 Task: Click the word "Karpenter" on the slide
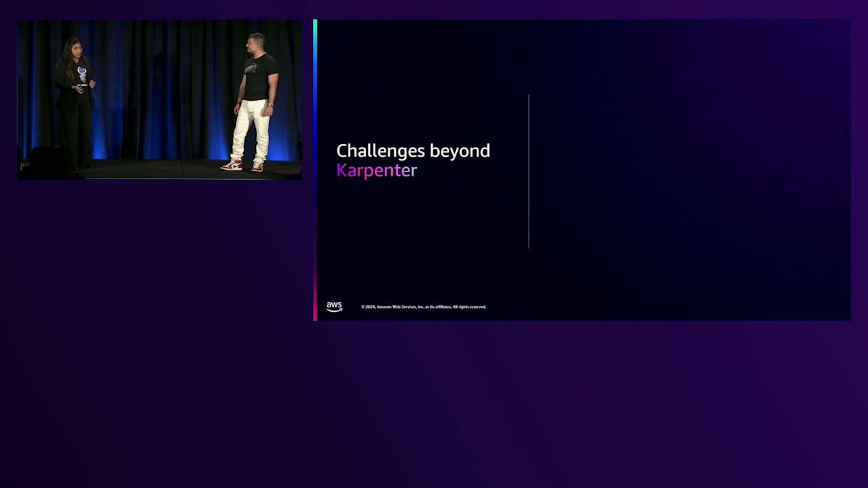coord(376,171)
